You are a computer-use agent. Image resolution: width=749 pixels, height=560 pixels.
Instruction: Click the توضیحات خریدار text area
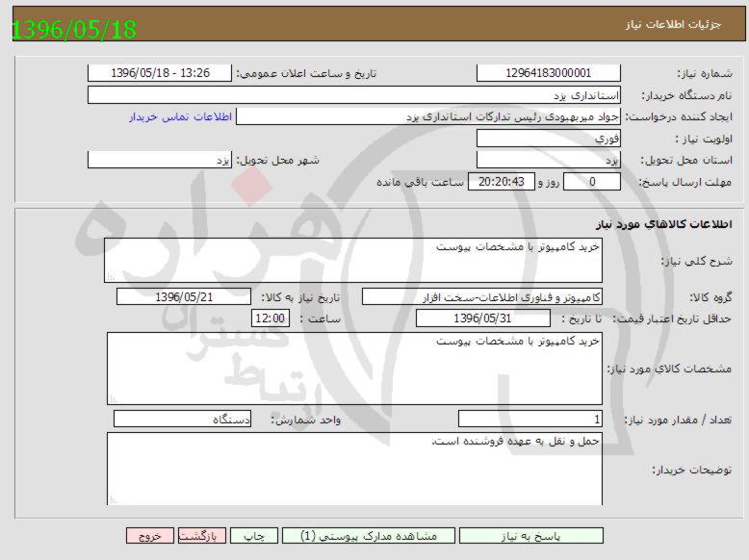(x=352, y=468)
